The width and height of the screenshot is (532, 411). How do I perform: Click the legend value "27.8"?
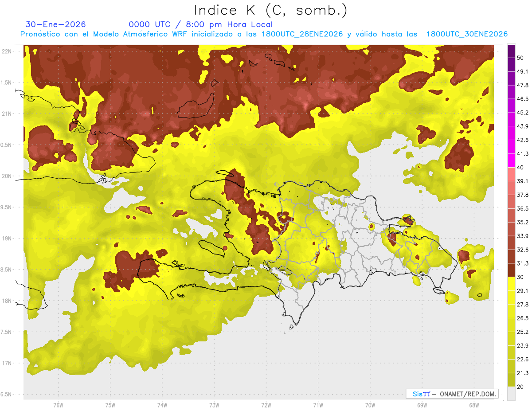point(523,305)
